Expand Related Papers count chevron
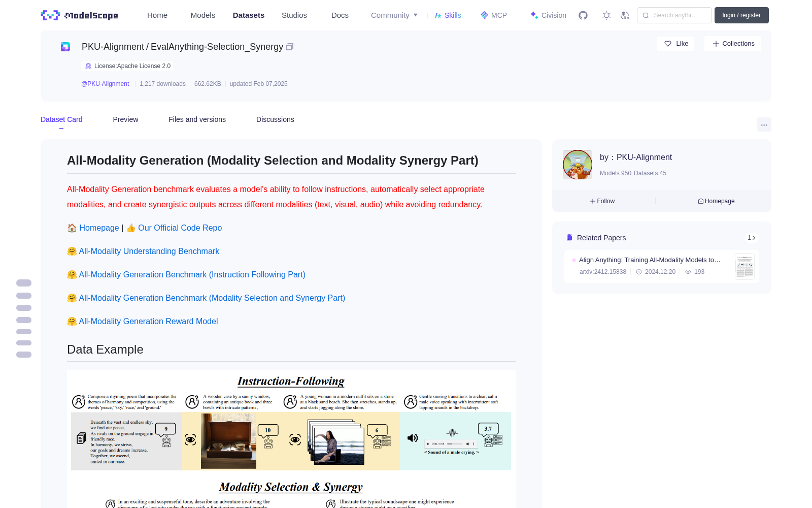Image resolution: width=812 pixels, height=508 pixels. pyautogui.click(x=752, y=238)
